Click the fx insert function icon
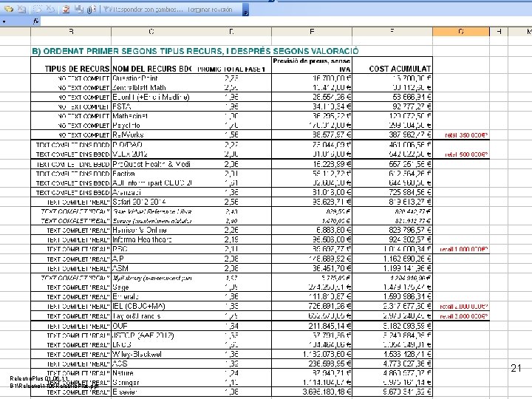This screenshot has width=532, height=399. [x=36, y=21]
